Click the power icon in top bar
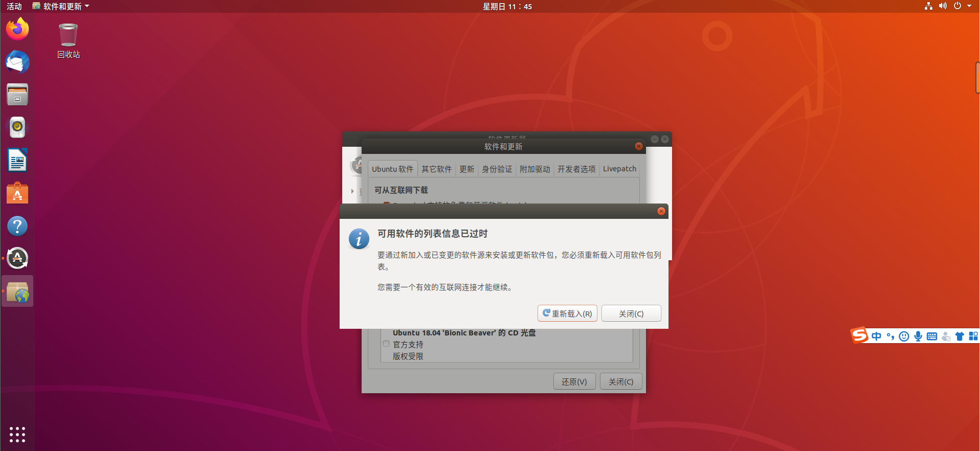Screen dimensions: 980x451 point(957,6)
